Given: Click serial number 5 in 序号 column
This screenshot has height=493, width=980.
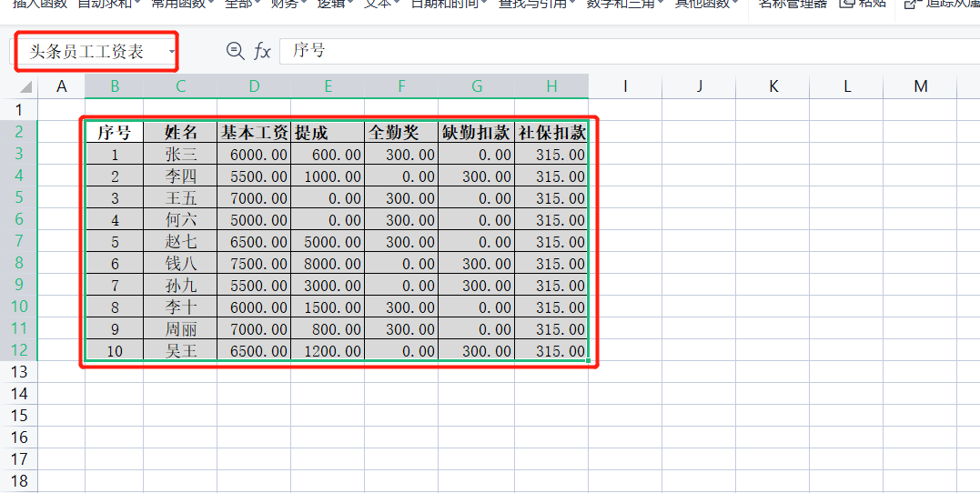Looking at the screenshot, I should pyautogui.click(x=115, y=241).
